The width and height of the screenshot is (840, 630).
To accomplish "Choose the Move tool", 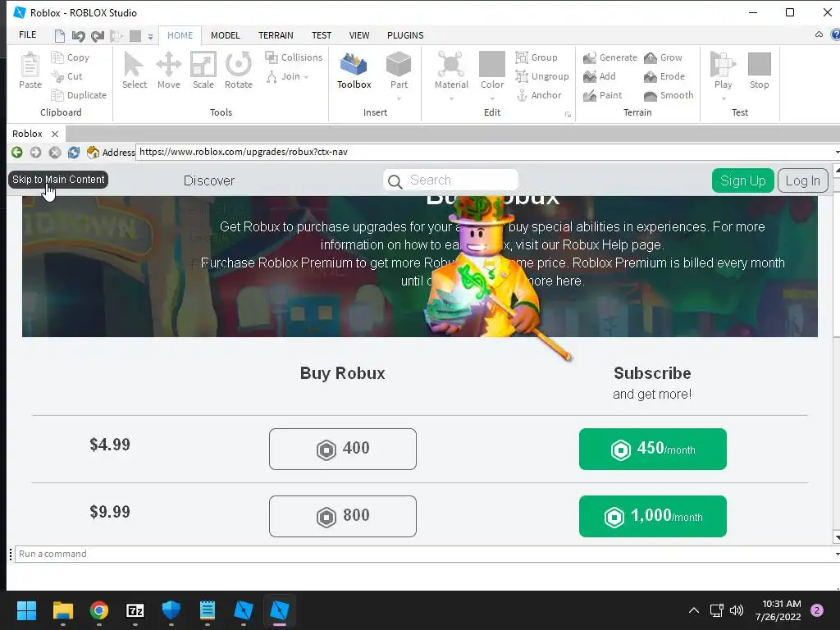I will [x=169, y=71].
